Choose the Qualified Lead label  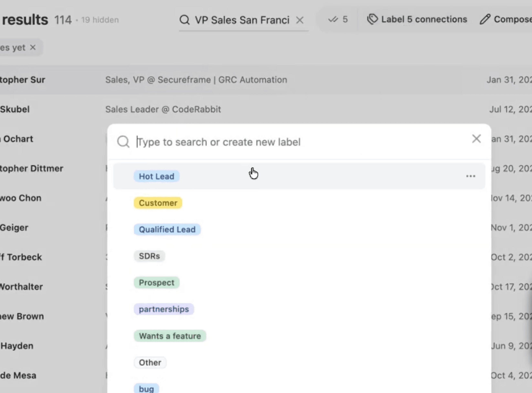point(167,230)
